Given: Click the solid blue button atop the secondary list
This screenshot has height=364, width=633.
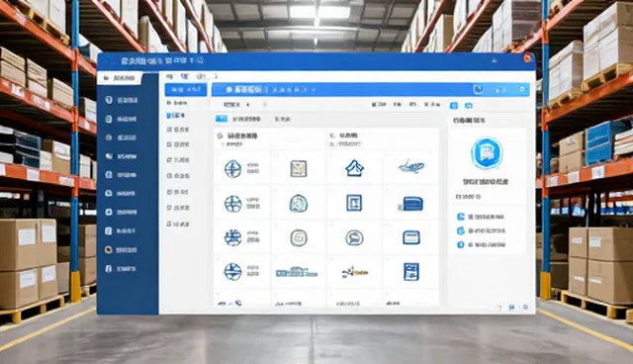Looking at the screenshot, I should (186, 90).
